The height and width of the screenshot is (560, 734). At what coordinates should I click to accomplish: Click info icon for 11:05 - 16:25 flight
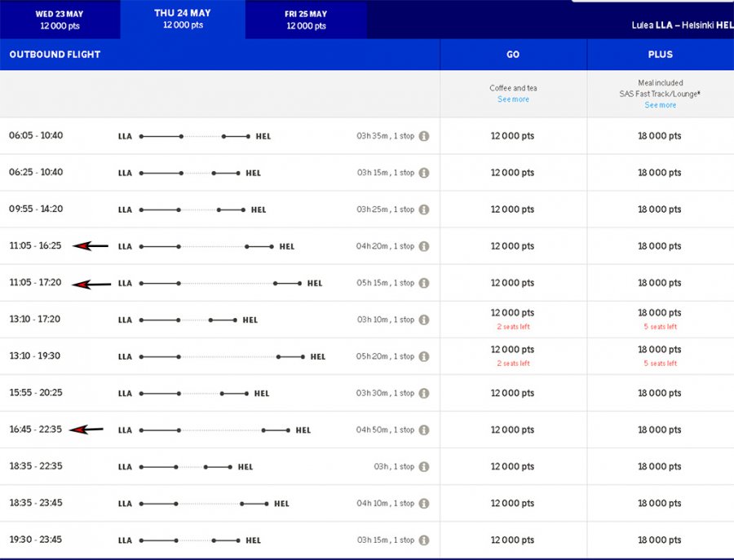click(424, 246)
